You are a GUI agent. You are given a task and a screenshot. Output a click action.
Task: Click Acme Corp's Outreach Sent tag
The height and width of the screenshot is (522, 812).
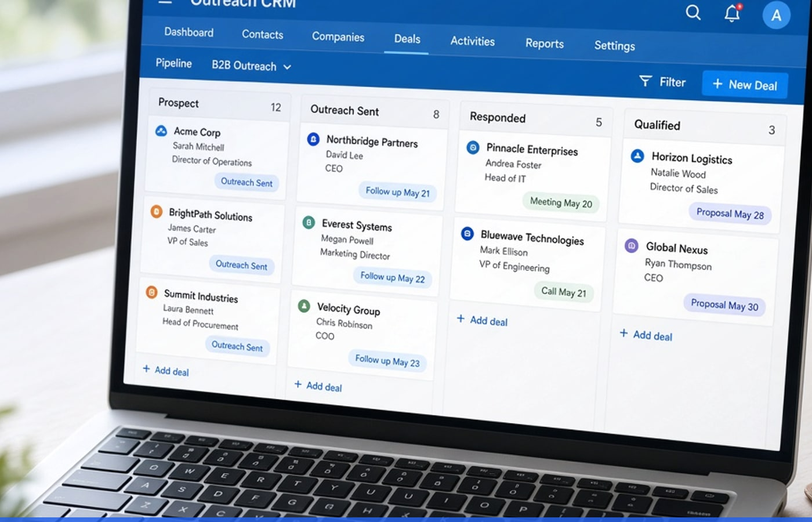246,182
